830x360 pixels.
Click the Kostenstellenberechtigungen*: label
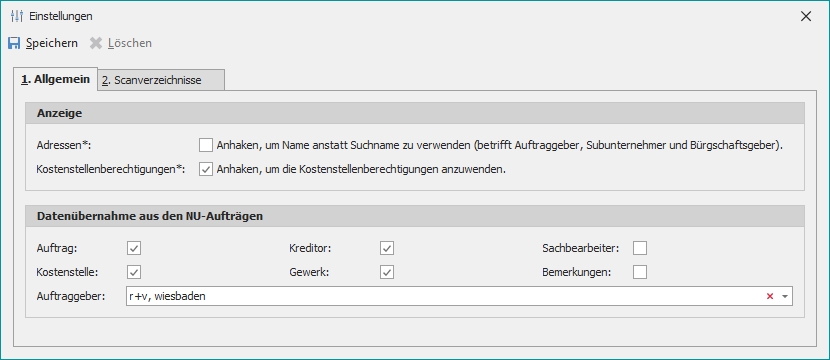click(x=111, y=170)
